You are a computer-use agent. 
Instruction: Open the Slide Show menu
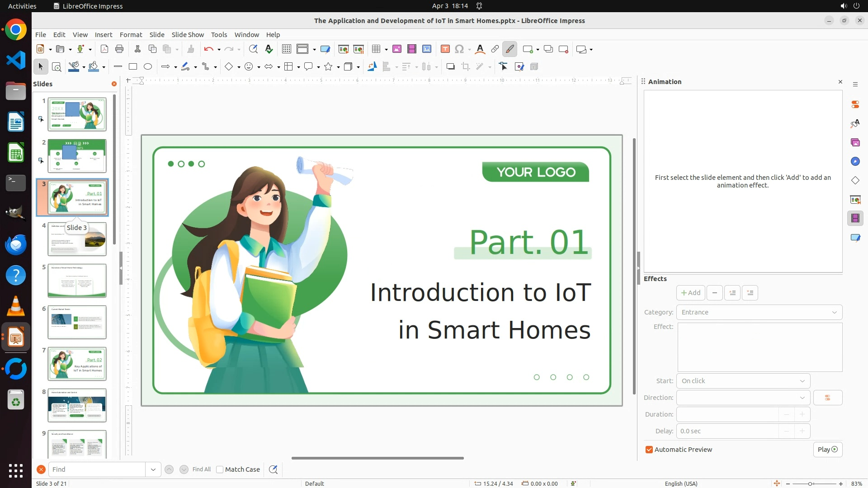click(x=188, y=35)
